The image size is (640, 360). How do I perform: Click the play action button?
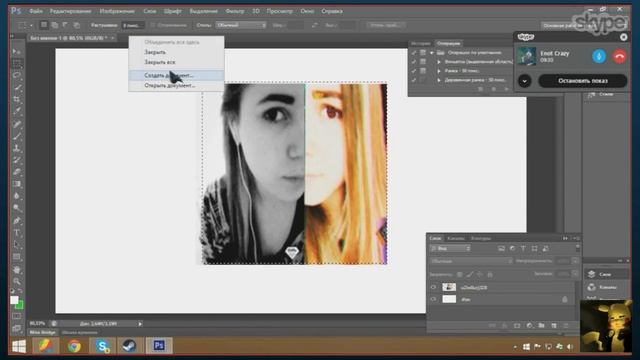507,89
